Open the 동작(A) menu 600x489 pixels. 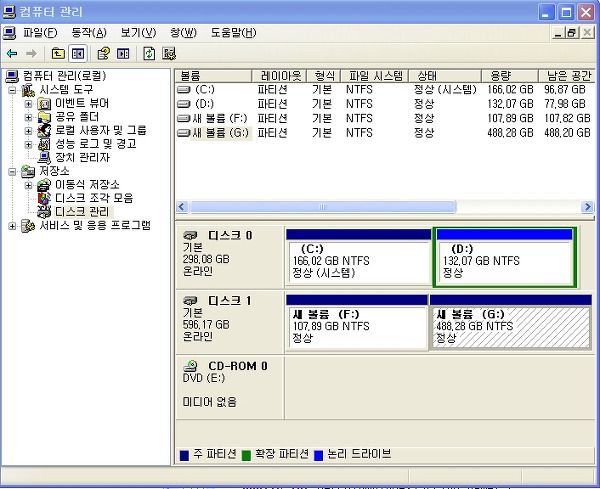(x=89, y=33)
